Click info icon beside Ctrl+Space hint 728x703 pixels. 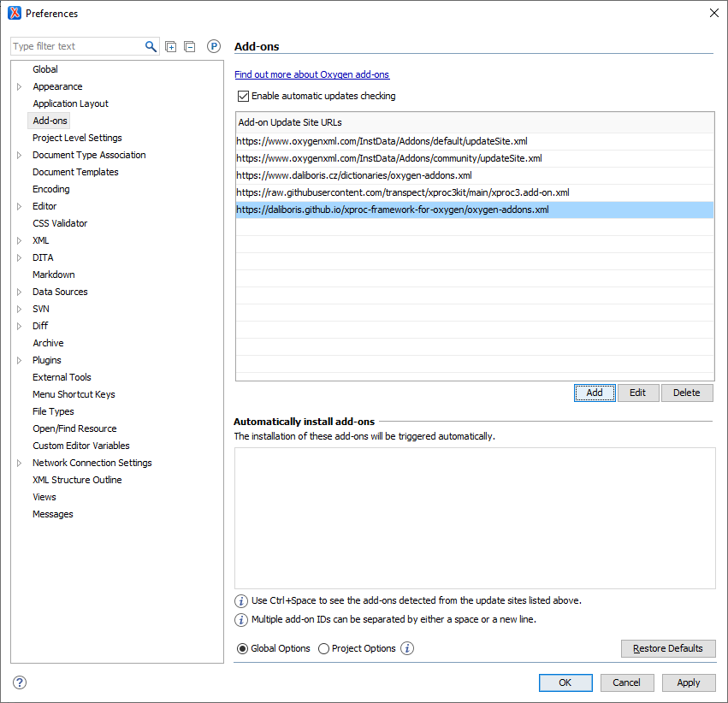pos(241,601)
